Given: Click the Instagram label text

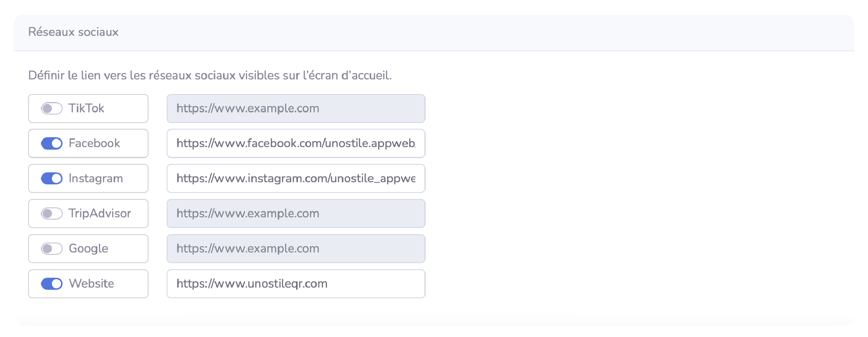Looking at the screenshot, I should click(x=96, y=179).
